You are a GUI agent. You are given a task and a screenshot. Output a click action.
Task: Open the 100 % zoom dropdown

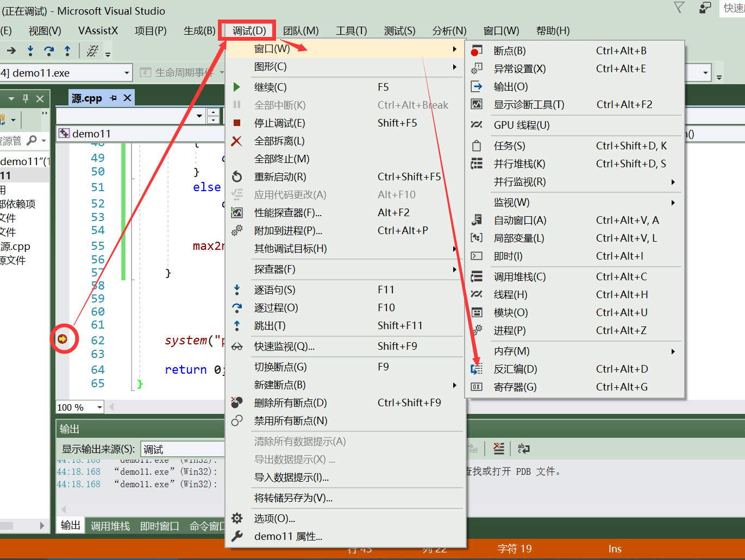click(99, 407)
